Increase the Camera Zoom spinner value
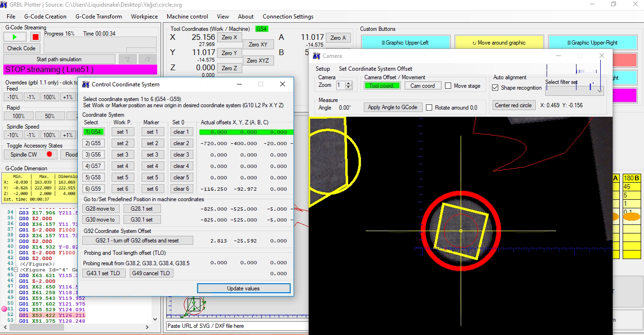Image resolution: width=644 pixels, height=335 pixels. coord(349,84)
